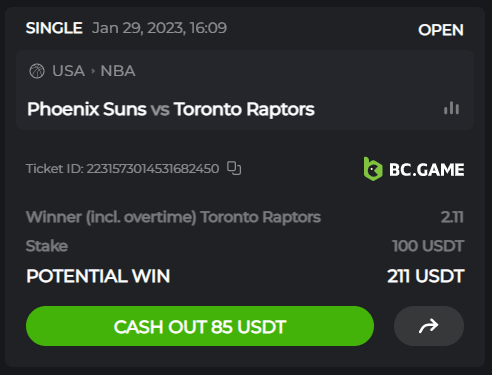This screenshot has height=375, width=492.
Task: Click the 211 USDT potential win amount
Action: click(425, 276)
